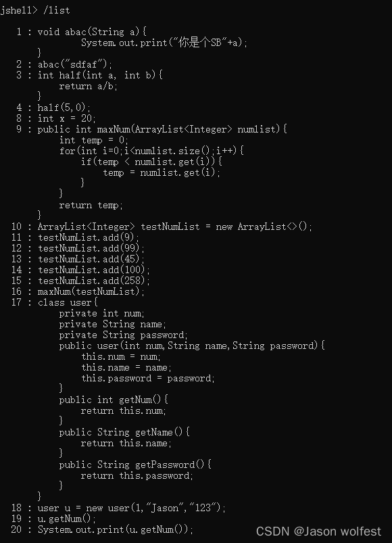Click the private String password field line

coord(124,335)
